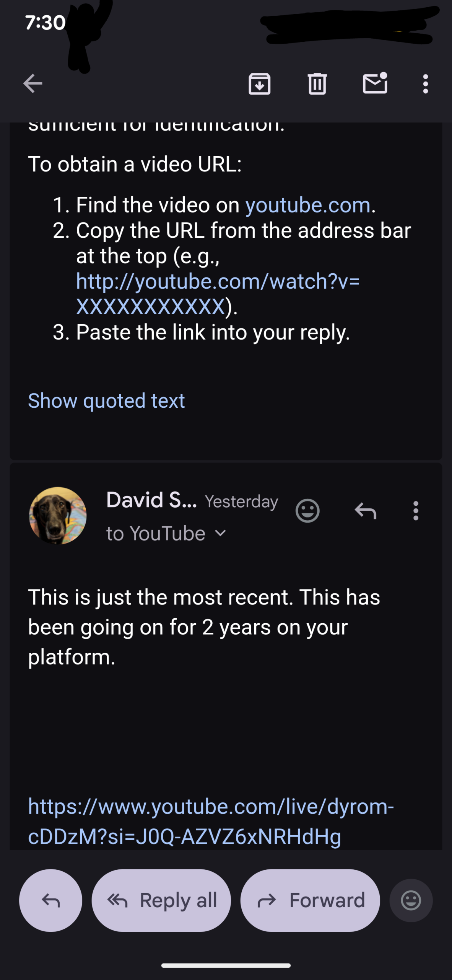Mark the email as unread

pos(375,83)
